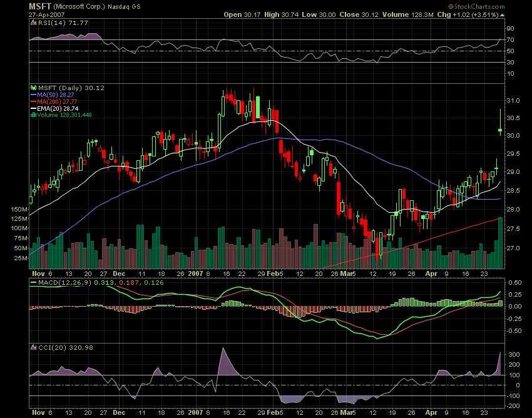532x418 pixels.
Task: Click the 90 label on RSI axis
Action: coord(510,29)
